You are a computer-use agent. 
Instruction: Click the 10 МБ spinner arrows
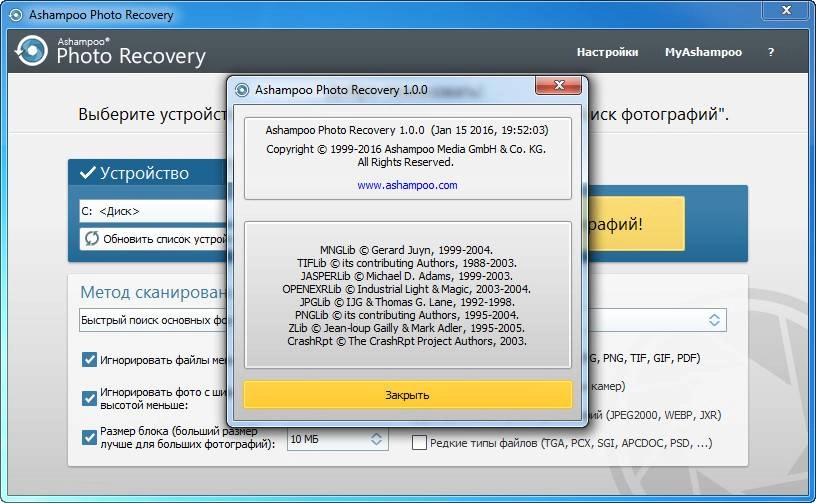376,439
